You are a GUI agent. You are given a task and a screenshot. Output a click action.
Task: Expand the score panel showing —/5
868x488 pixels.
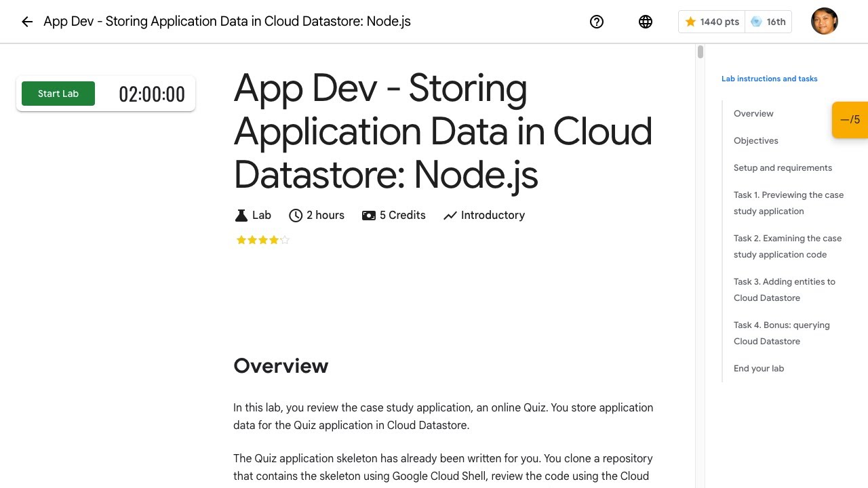(850, 120)
